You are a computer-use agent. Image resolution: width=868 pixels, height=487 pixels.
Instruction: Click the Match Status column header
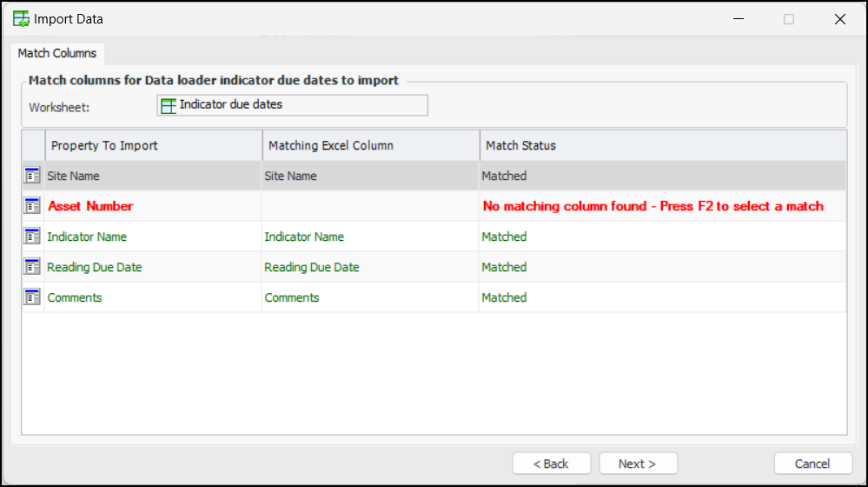coord(662,145)
